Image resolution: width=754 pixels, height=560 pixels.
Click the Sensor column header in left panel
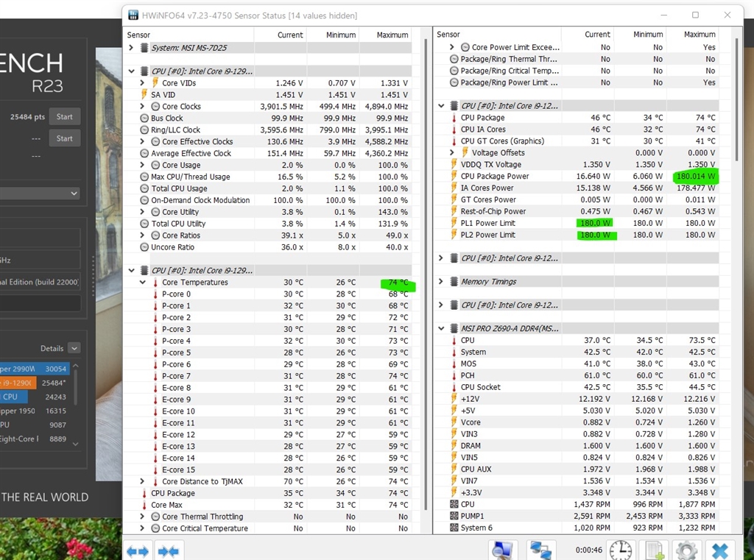pyautogui.click(x=188, y=35)
